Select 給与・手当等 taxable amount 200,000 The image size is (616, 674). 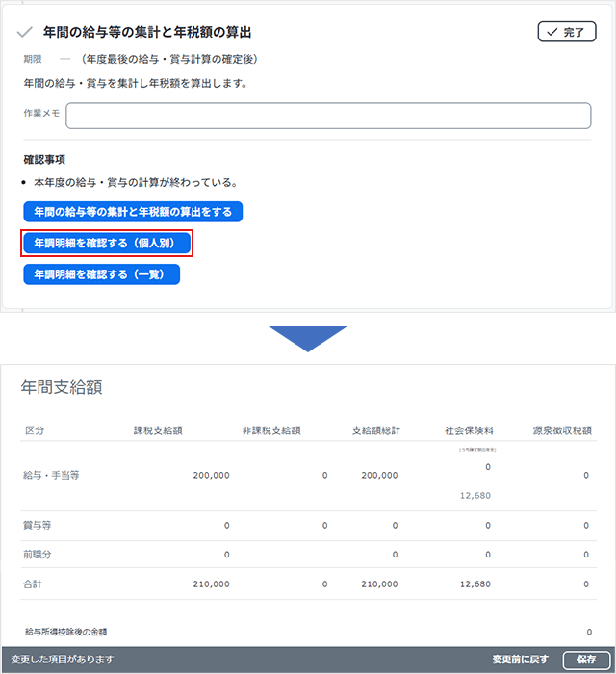210,476
